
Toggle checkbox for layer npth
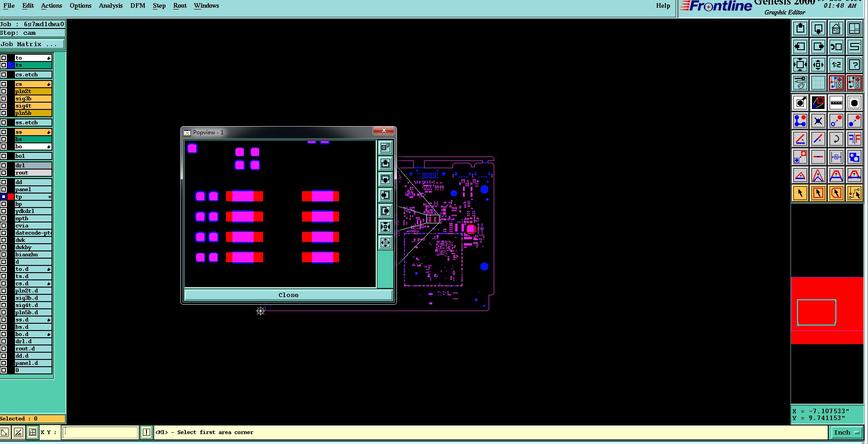point(4,218)
